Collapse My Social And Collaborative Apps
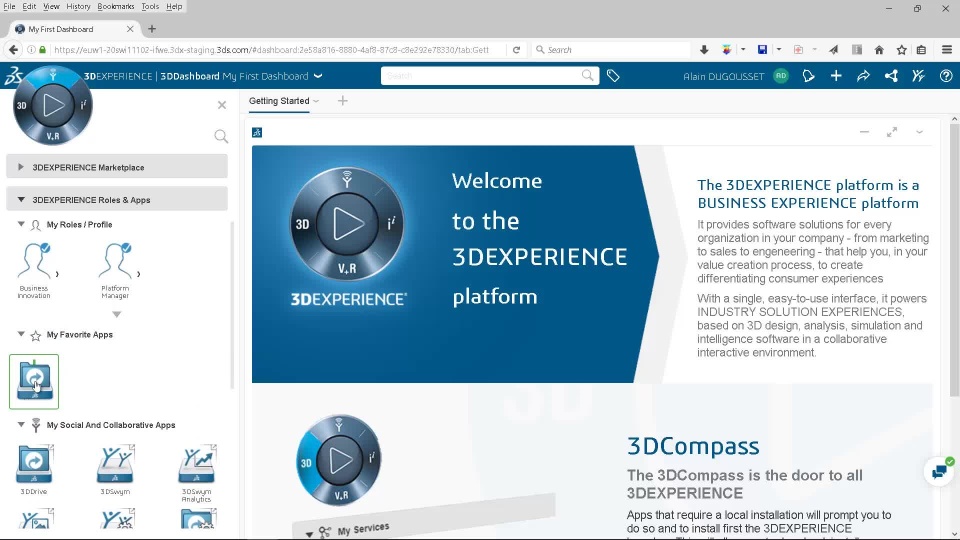 tap(21, 424)
